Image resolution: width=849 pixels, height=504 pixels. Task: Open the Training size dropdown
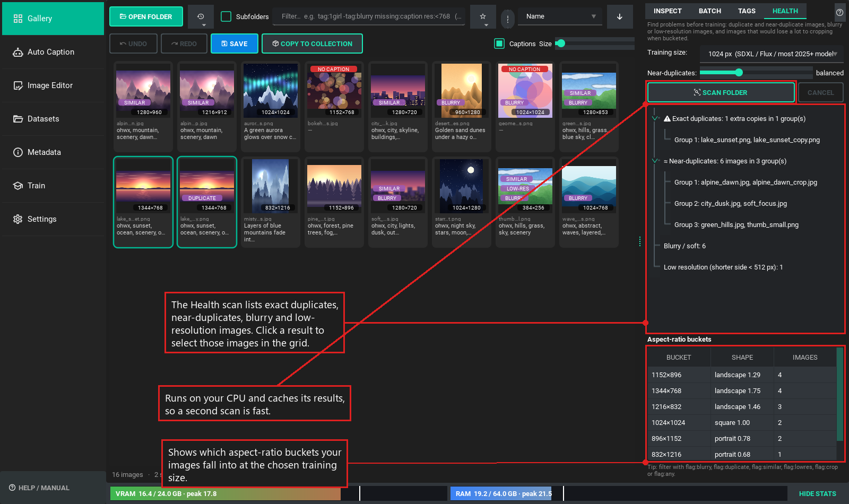pyautogui.click(x=772, y=54)
